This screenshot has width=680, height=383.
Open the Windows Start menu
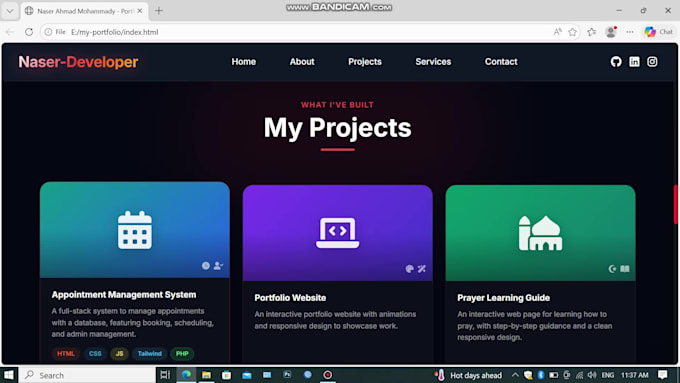coord(9,375)
